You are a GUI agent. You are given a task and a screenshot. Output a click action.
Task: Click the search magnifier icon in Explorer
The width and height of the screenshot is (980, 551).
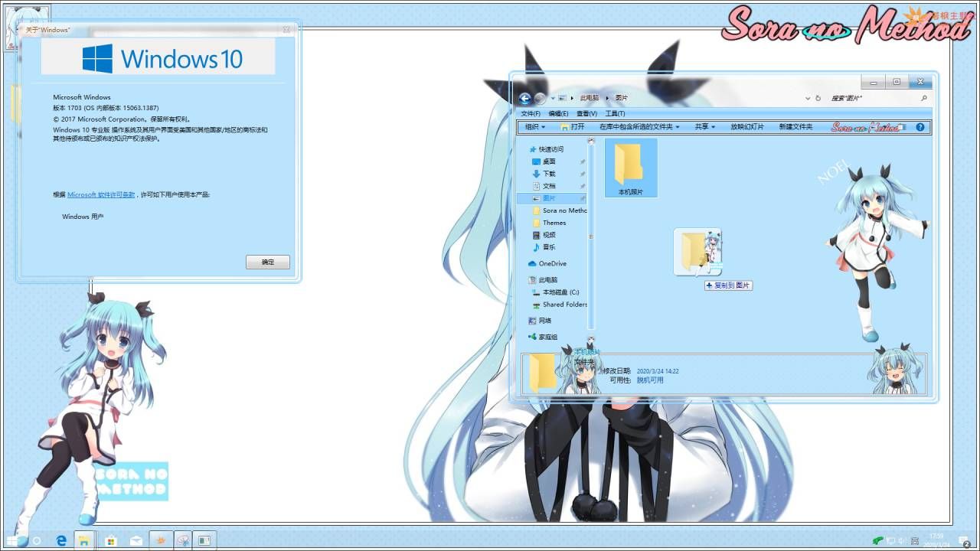click(x=924, y=98)
